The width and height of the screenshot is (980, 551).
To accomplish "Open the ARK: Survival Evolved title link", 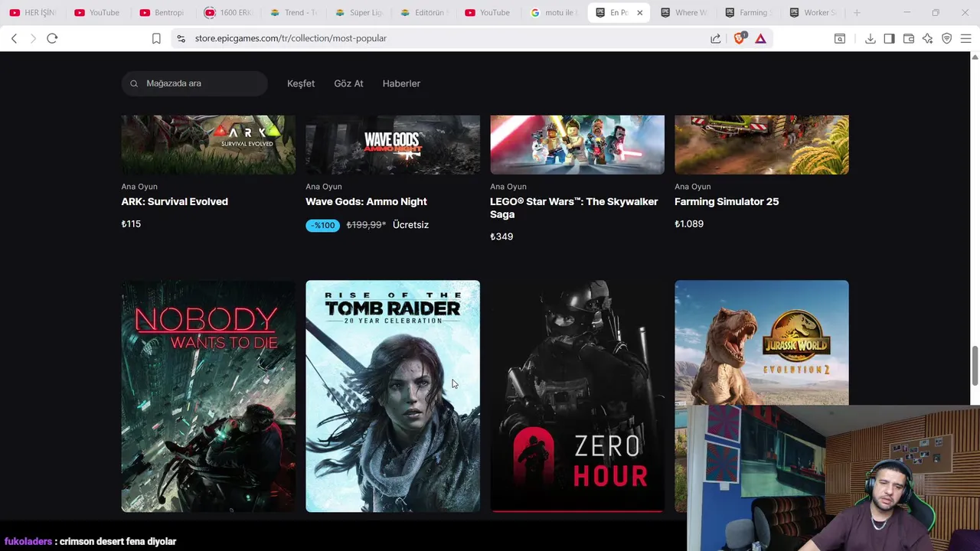I will click(175, 201).
